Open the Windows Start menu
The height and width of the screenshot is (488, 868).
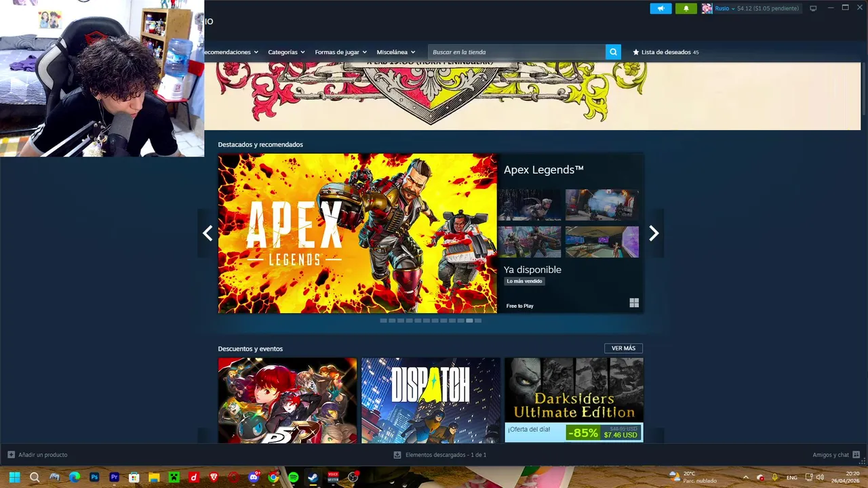(14, 477)
